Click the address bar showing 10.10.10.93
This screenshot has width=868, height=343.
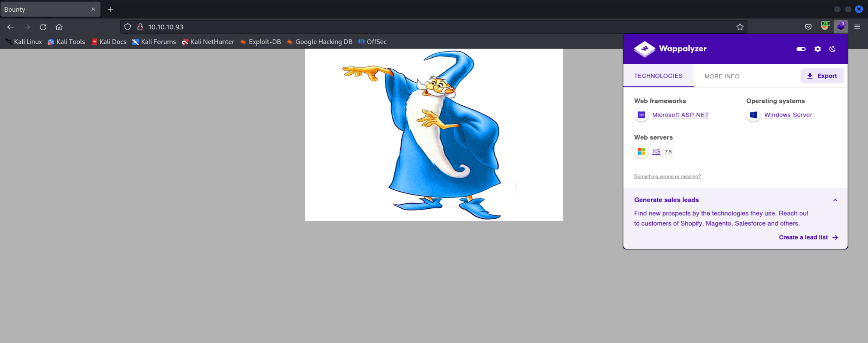[x=434, y=27]
